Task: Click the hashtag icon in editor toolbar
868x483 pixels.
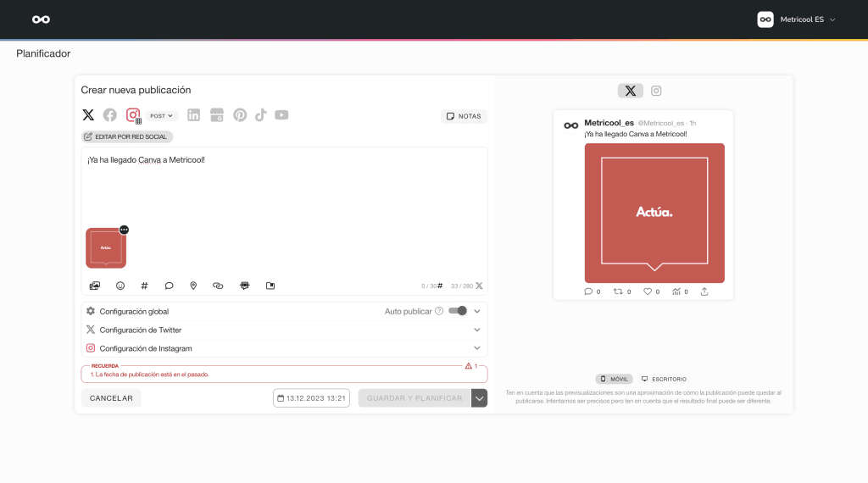Action: [x=144, y=286]
